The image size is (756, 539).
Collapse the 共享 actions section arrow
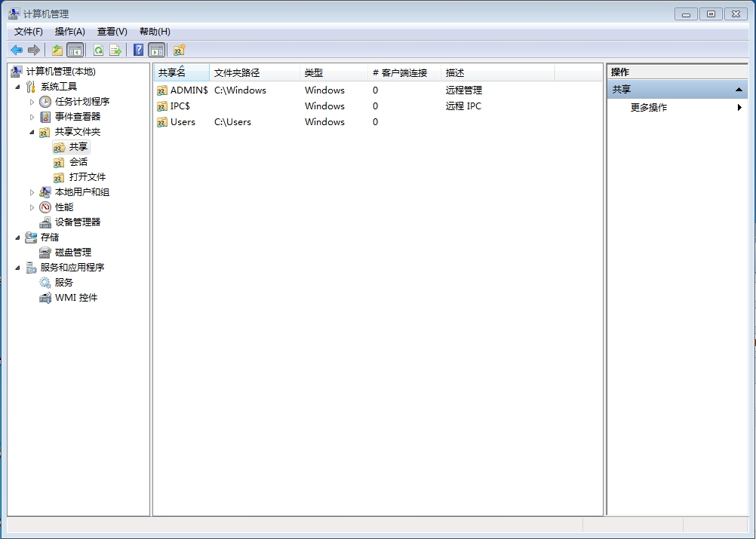[738, 90]
